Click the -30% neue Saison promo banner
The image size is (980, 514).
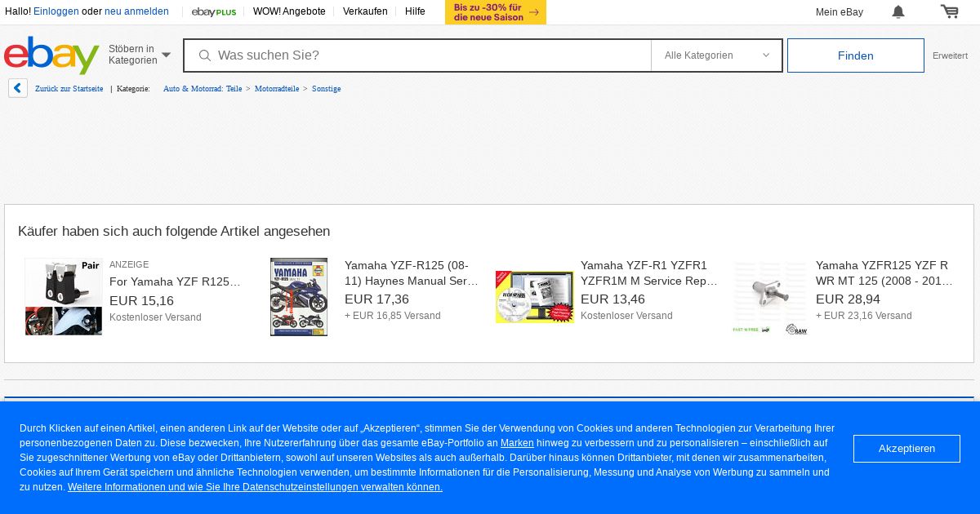496,12
